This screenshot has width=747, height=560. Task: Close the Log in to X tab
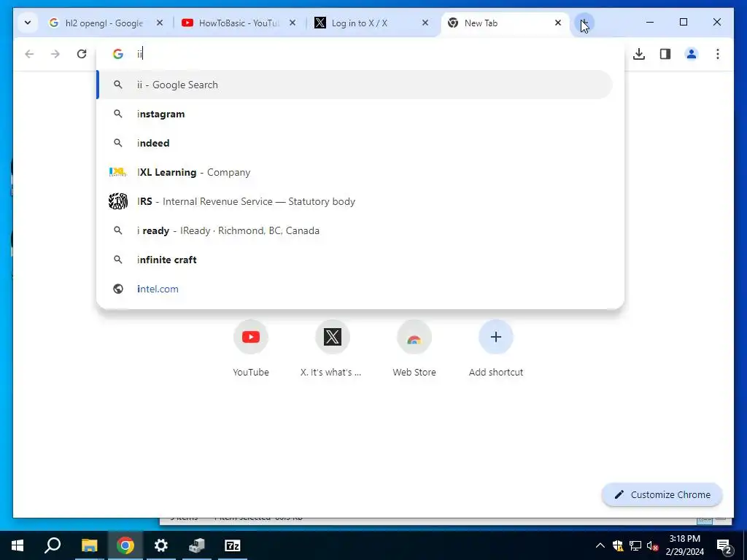tap(425, 23)
